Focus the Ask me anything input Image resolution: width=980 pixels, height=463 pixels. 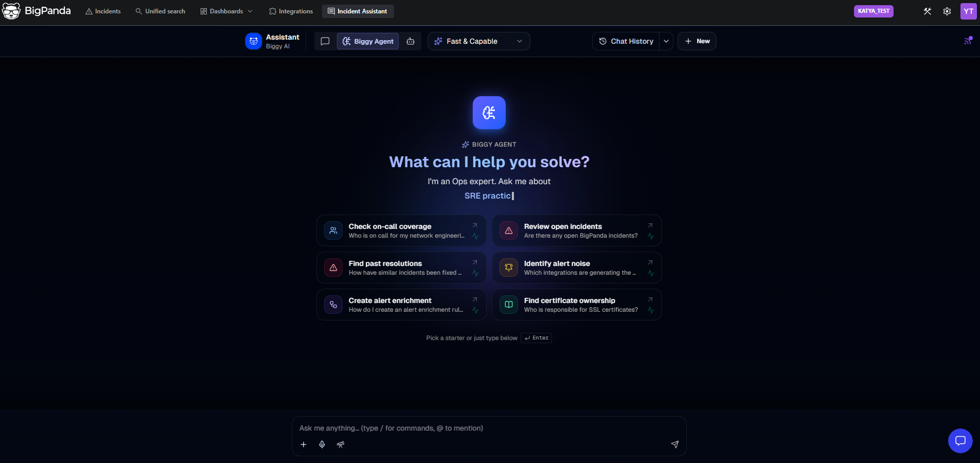point(489,428)
